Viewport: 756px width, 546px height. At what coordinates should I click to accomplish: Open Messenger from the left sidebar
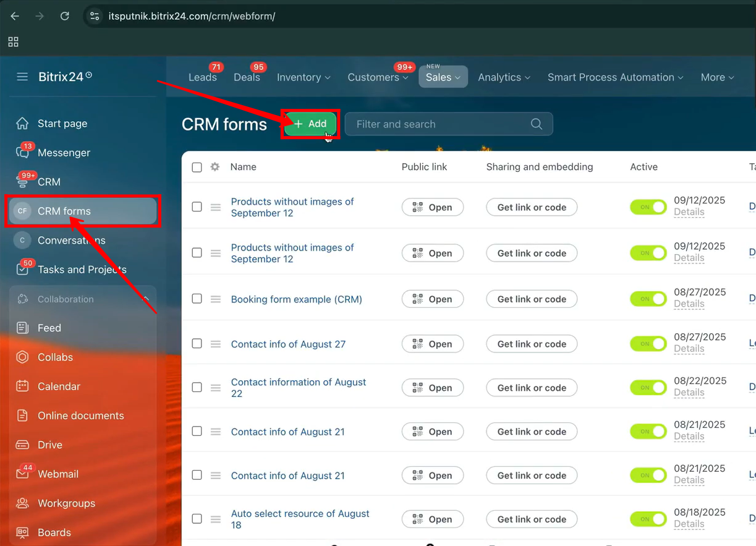click(64, 153)
